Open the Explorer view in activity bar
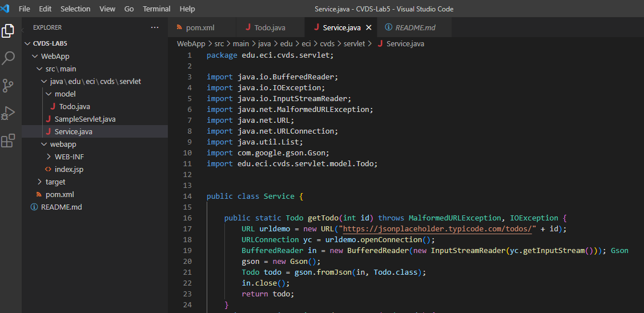The width and height of the screenshot is (644, 313). 8,31
